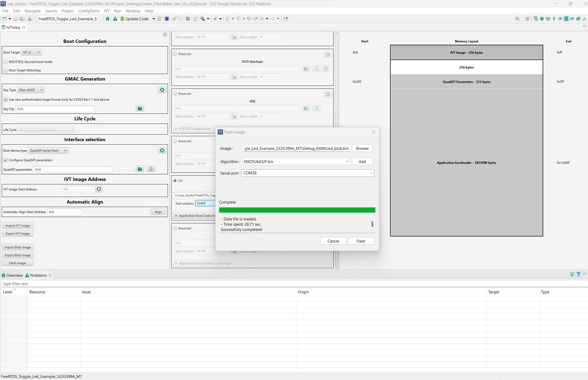The image size is (588, 380).
Task: Open Key File folder browse icon
Action: click(x=140, y=108)
